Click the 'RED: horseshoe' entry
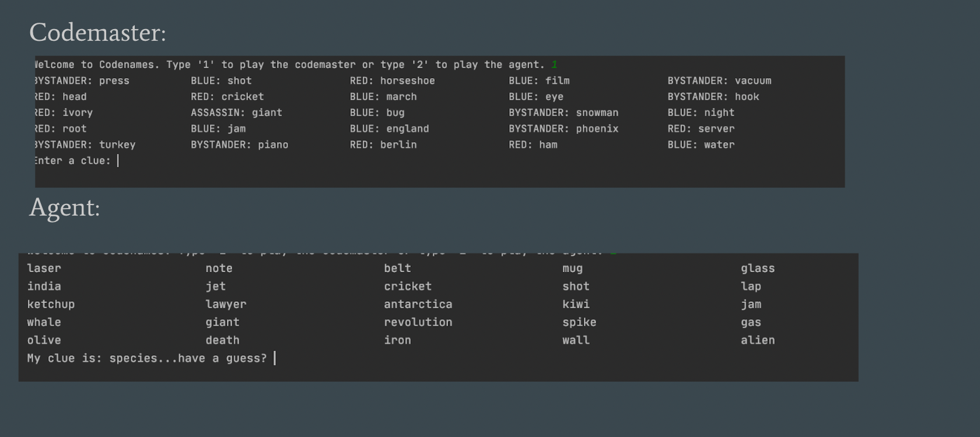The image size is (980, 437). [x=392, y=81]
